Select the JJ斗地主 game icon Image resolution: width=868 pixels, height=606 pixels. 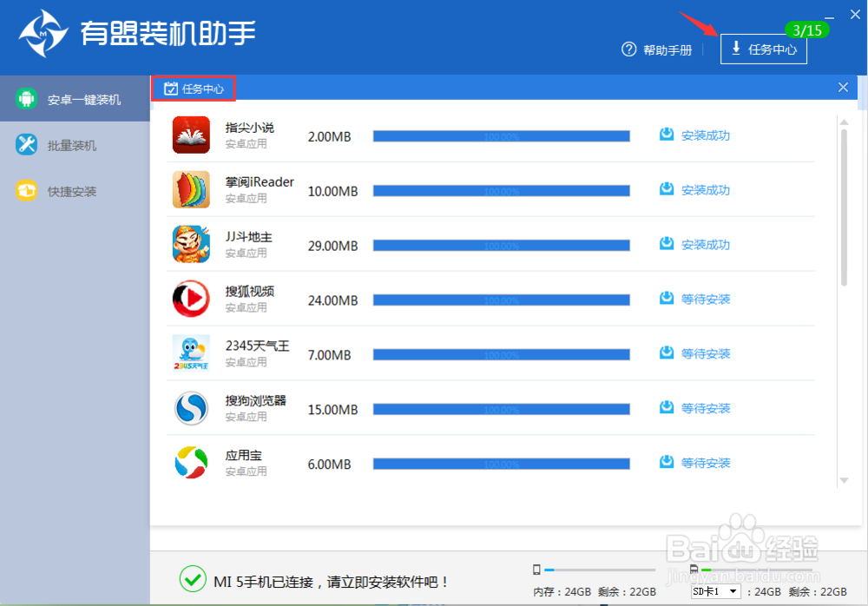[190, 244]
